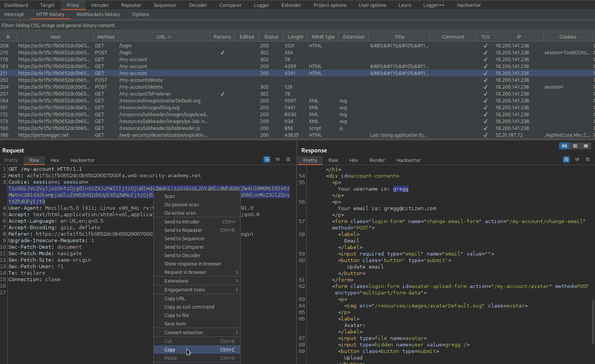Select side-by-side layout view icon

click(564, 146)
